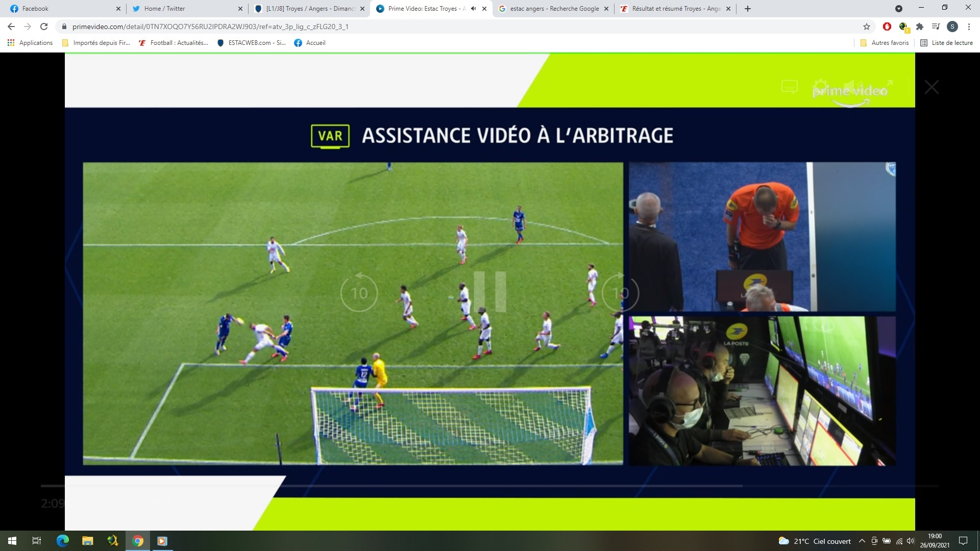This screenshot has width=980, height=551.
Task: Pause the video playback
Action: [x=489, y=292]
